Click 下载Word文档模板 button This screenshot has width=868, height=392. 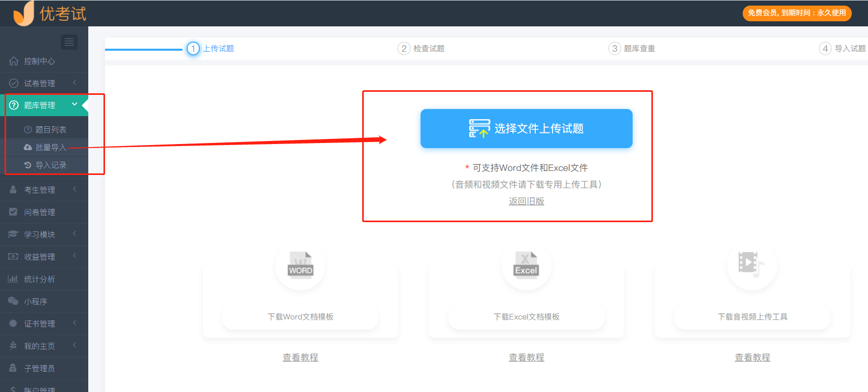coord(300,316)
